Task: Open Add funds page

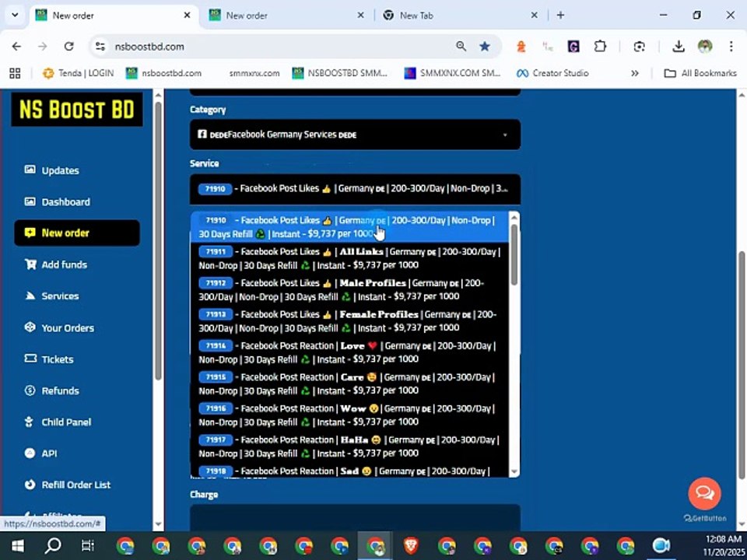Action: click(56, 264)
